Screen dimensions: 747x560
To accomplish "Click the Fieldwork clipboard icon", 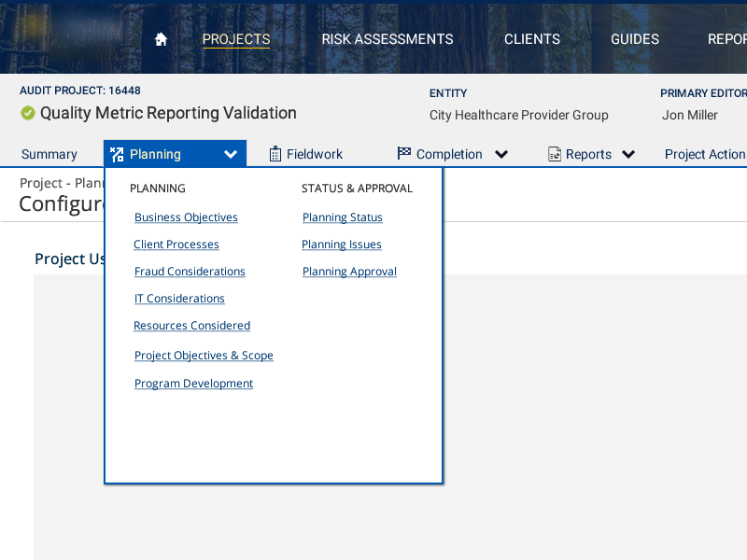I will point(275,154).
